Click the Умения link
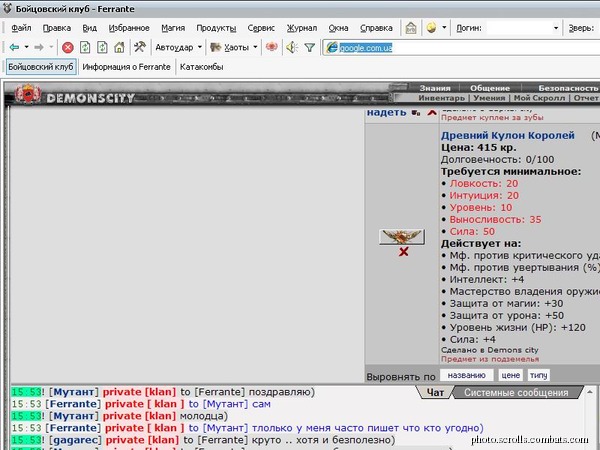 pos(489,98)
